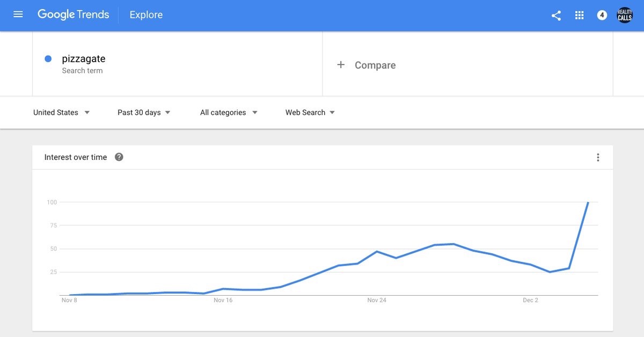Click the peak at value 100

(588, 202)
